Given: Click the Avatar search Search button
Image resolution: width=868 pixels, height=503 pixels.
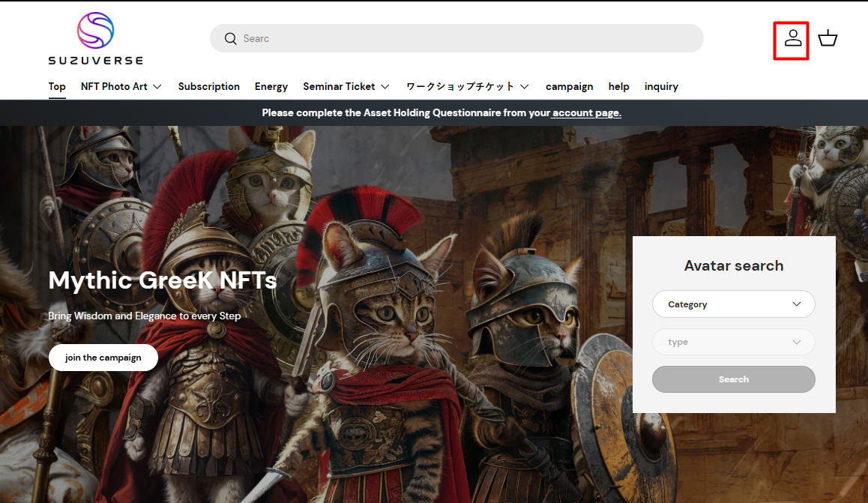Looking at the screenshot, I should tap(733, 379).
